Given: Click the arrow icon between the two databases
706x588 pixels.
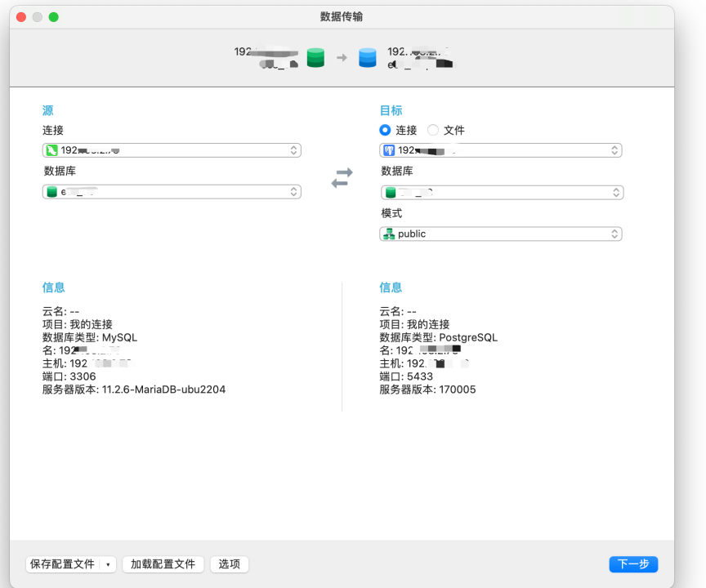Looking at the screenshot, I should (342, 57).
